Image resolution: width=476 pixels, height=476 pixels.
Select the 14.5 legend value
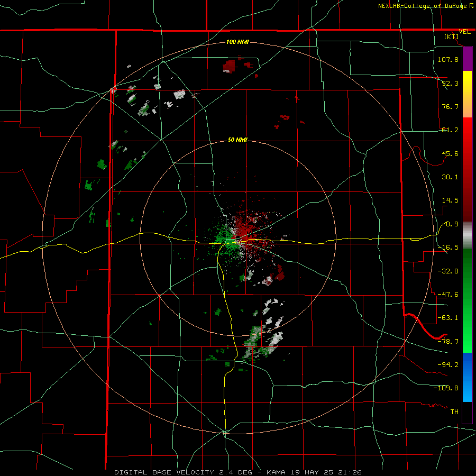point(450,200)
